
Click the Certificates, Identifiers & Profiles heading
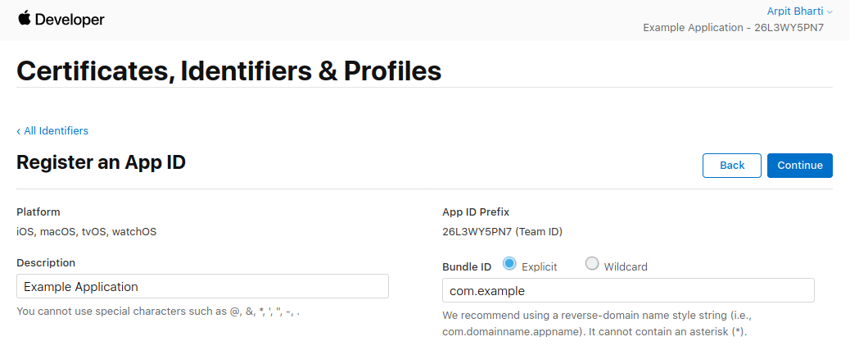[x=229, y=71]
